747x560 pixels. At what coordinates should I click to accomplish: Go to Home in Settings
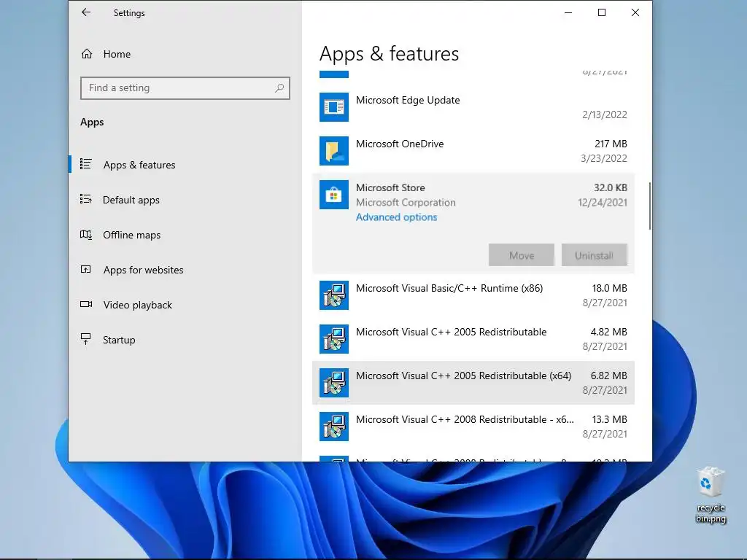[117, 54]
